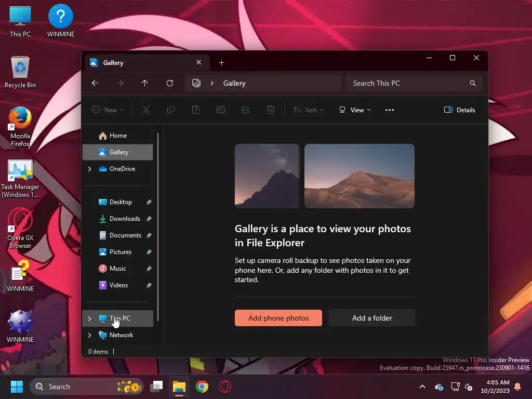The height and width of the screenshot is (399, 532).
Task: Click the night mountain thumbnail
Action: point(267,176)
